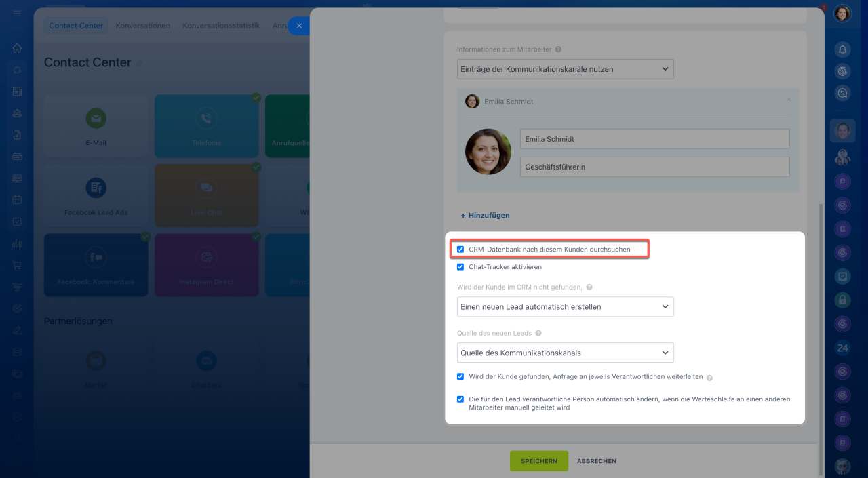Open 'Quelle des Kommunikationskanals' dropdown
The width and height of the screenshot is (868, 478).
[x=566, y=353]
